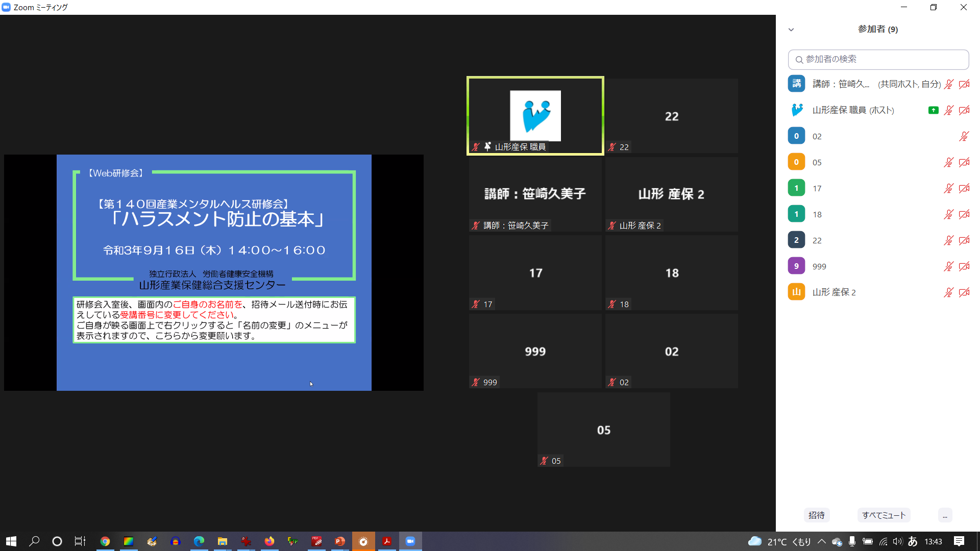This screenshot has height=551, width=980.
Task: Switch to the Zoom taskbar icon
Action: [x=410, y=541]
